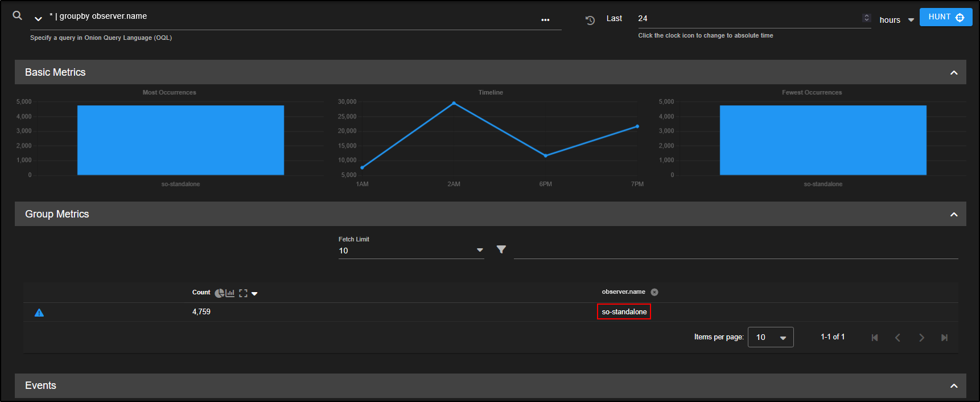Click the HUNT button
The height and width of the screenshot is (402, 980).
(x=945, y=17)
